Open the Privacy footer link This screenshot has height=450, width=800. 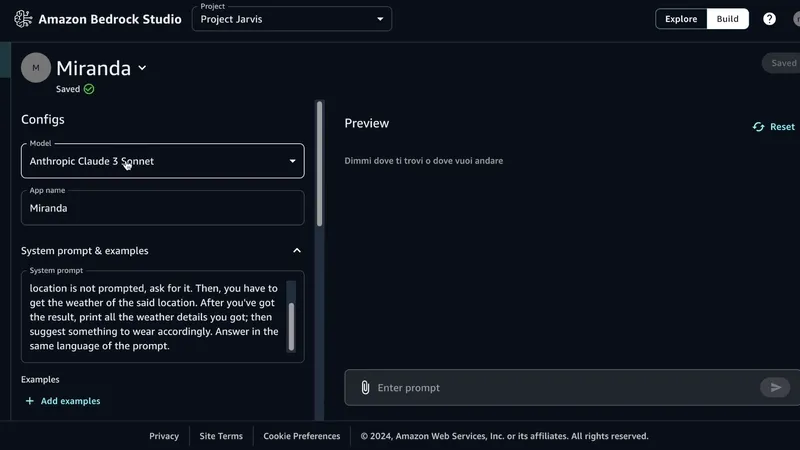(x=164, y=436)
